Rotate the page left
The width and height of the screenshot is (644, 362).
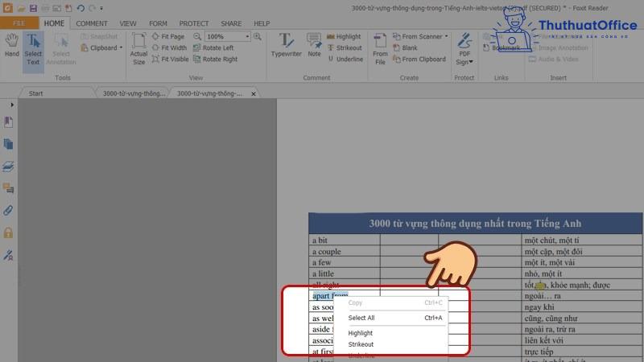(x=213, y=47)
